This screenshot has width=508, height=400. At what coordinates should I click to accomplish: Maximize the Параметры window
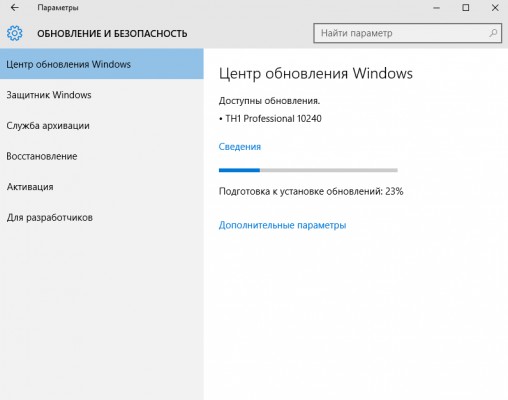click(x=466, y=8)
